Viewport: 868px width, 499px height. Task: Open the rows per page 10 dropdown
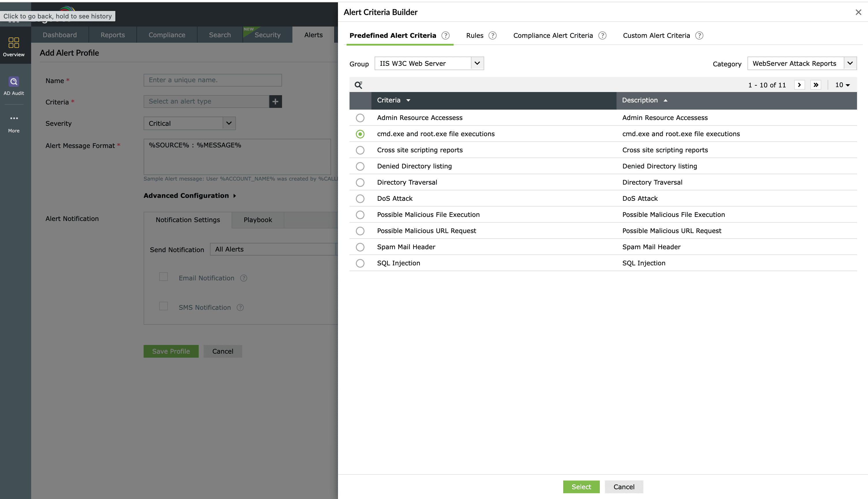click(842, 85)
